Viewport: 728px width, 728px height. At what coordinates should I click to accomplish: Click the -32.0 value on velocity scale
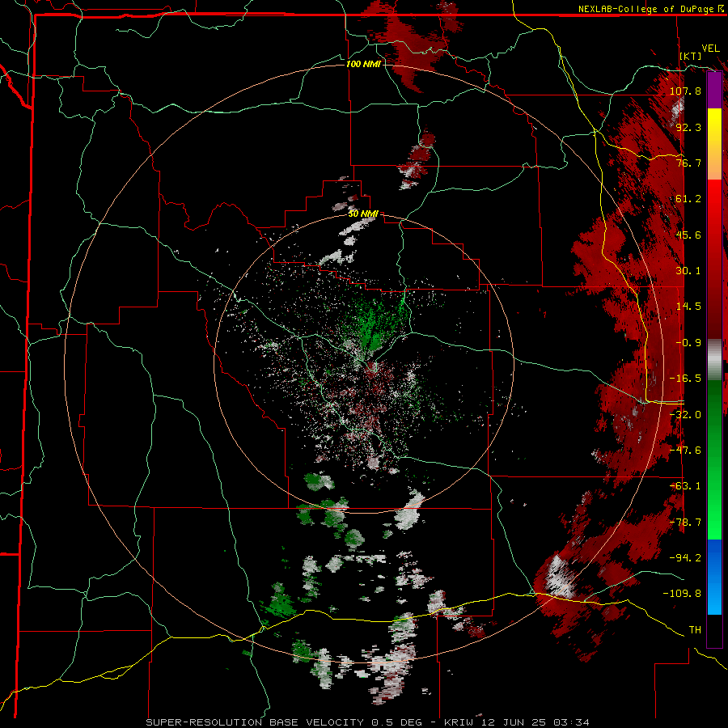click(685, 415)
